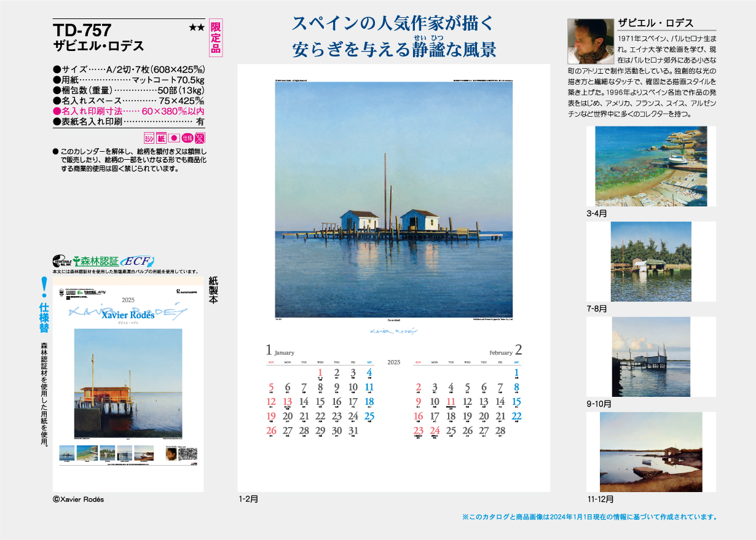Click the artist portrait photo
This screenshot has width=756, height=540.
click(x=590, y=41)
